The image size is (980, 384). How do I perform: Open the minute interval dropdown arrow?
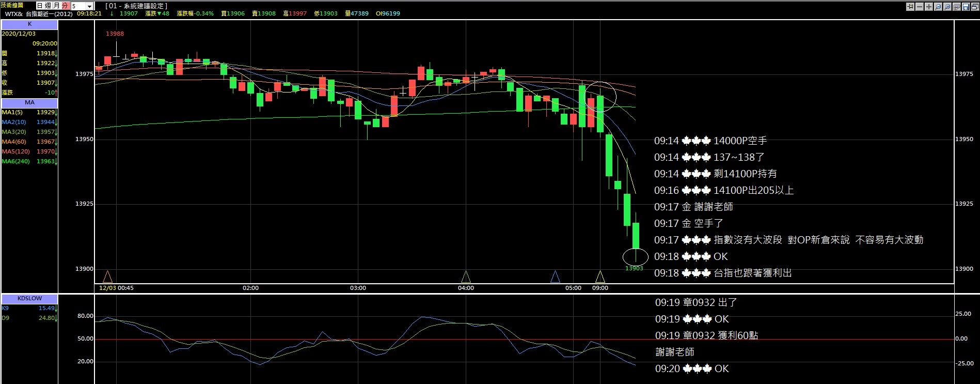coord(89,6)
